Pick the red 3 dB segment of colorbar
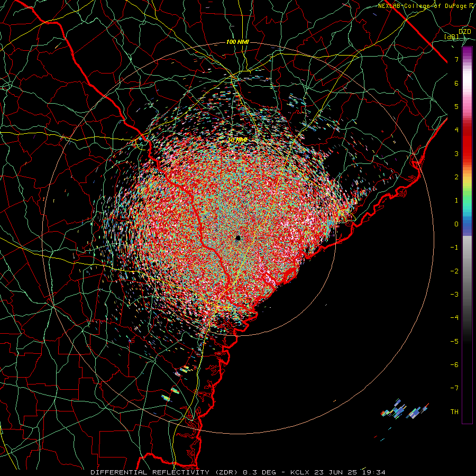This screenshot has width=476, height=476. [467, 153]
